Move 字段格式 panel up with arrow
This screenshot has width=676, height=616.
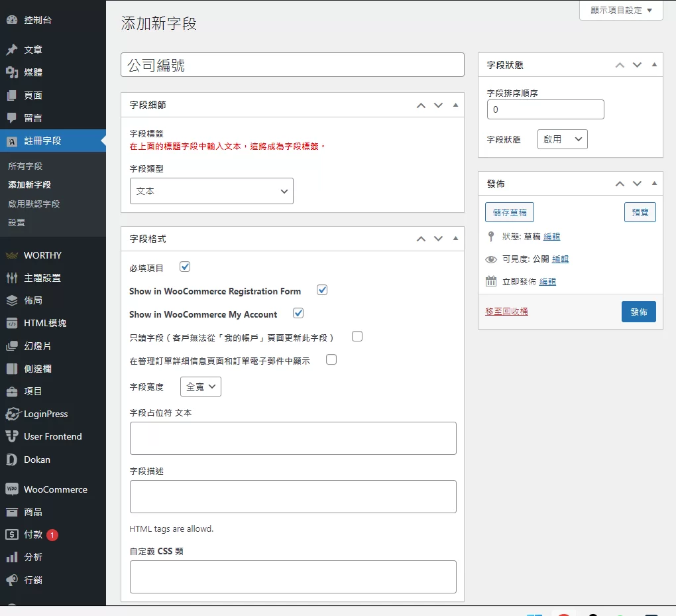click(422, 239)
